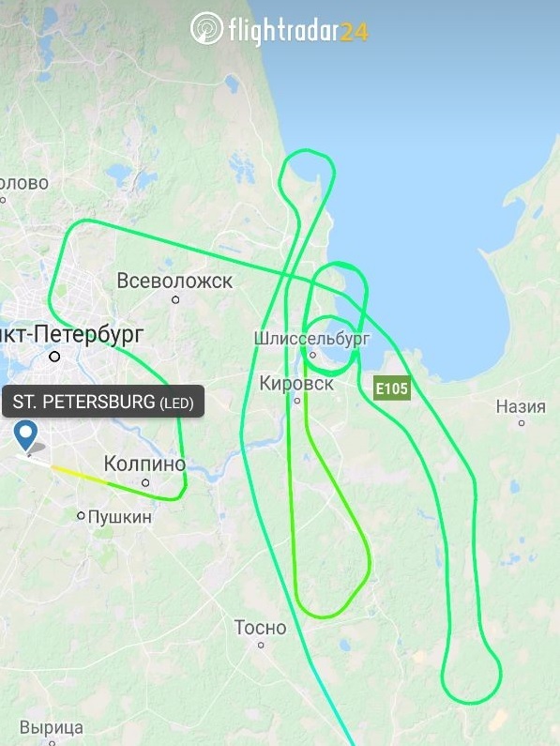Select the Всеволожск city marker dot
Screen dimensions: 560x746
(175, 299)
